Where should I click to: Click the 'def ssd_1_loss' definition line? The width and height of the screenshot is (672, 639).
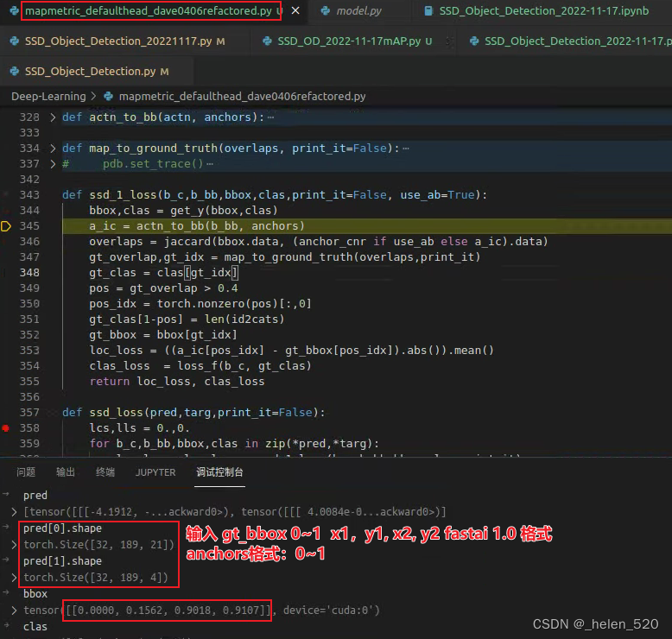[275, 195]
